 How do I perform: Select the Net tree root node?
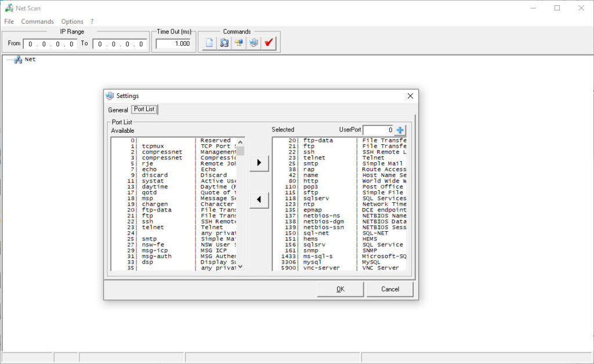[x=30, y=59]
